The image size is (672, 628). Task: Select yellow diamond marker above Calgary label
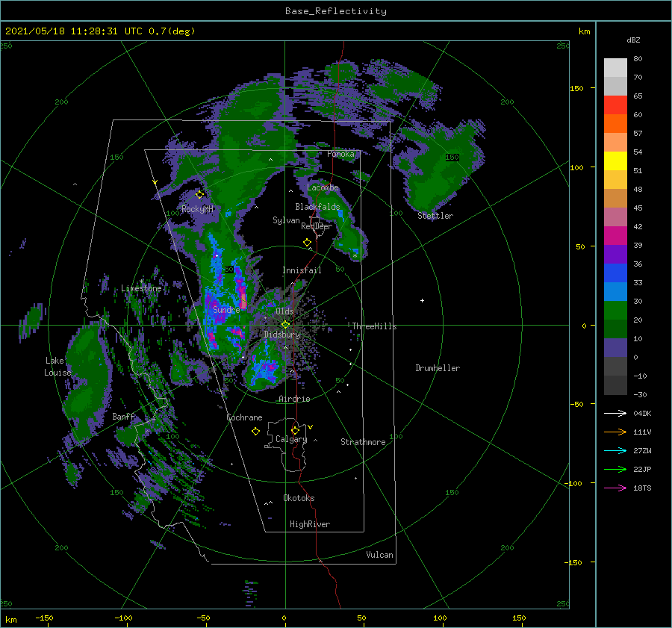[295, 430]
